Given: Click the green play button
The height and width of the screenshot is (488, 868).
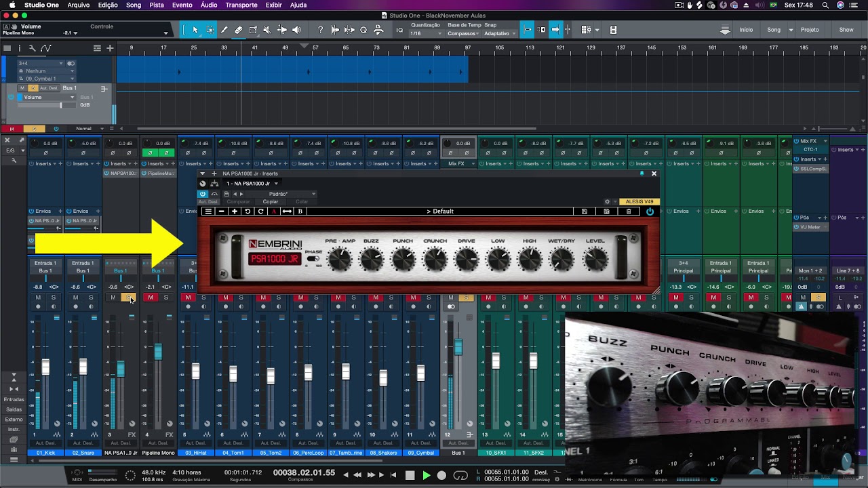Looking at the screenshot, I should [x=426, y=475].
